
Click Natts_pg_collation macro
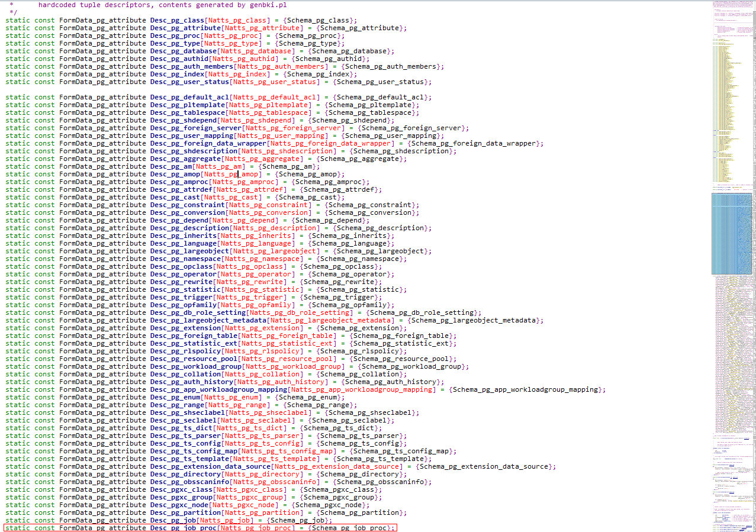tap(263, 374)
